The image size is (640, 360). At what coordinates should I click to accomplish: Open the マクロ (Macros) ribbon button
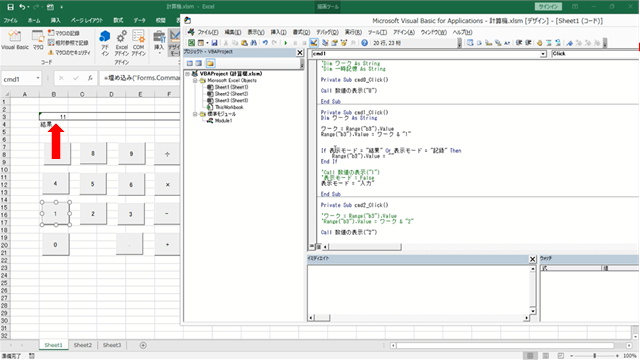tap(38, 40)
